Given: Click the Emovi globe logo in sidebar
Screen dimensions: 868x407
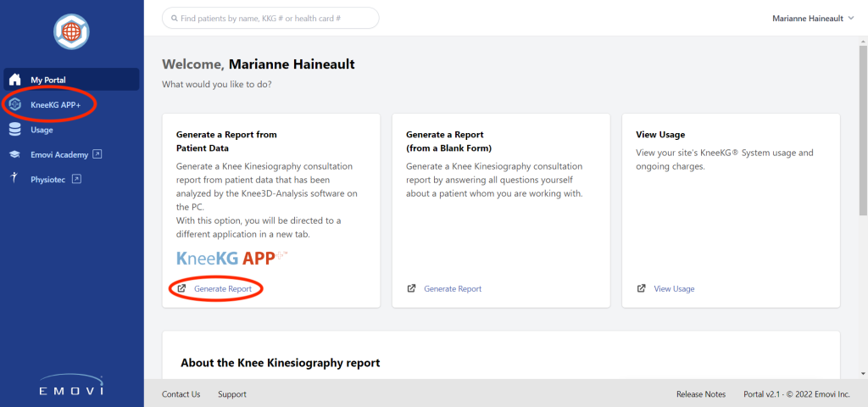Looking at the screenshot, I should (x=71, y=31).
